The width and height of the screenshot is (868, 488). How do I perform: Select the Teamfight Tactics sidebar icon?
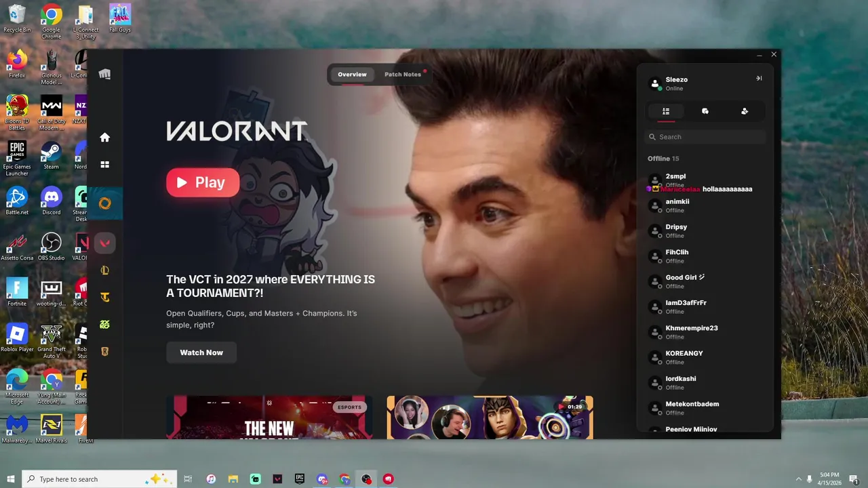[x=104, y=298]
